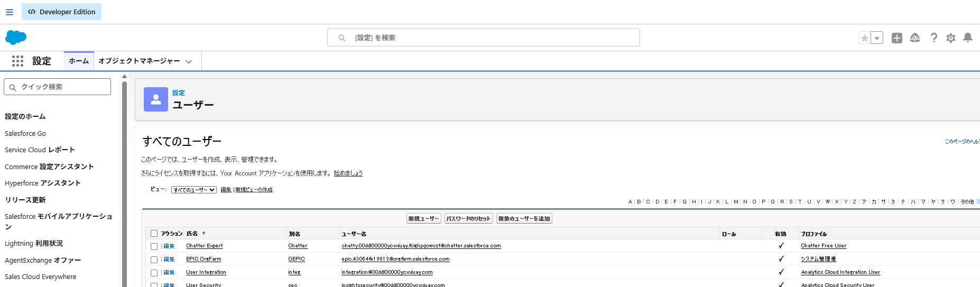The height and width of the screenshot is (287, 980).
Task: Open Lightning 利用状況 in the sidebar
Action: [x=34, y=243]
